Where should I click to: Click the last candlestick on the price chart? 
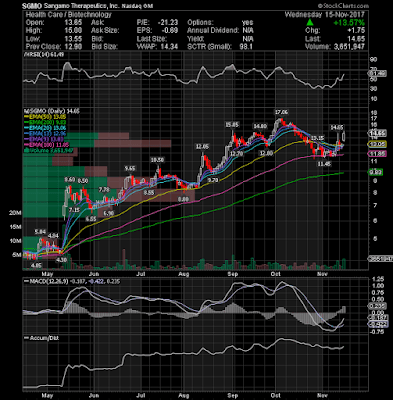[344, 136]
